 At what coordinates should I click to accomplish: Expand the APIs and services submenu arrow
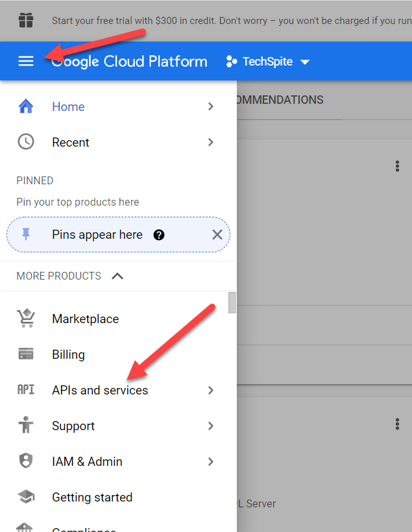coord(210,390)
